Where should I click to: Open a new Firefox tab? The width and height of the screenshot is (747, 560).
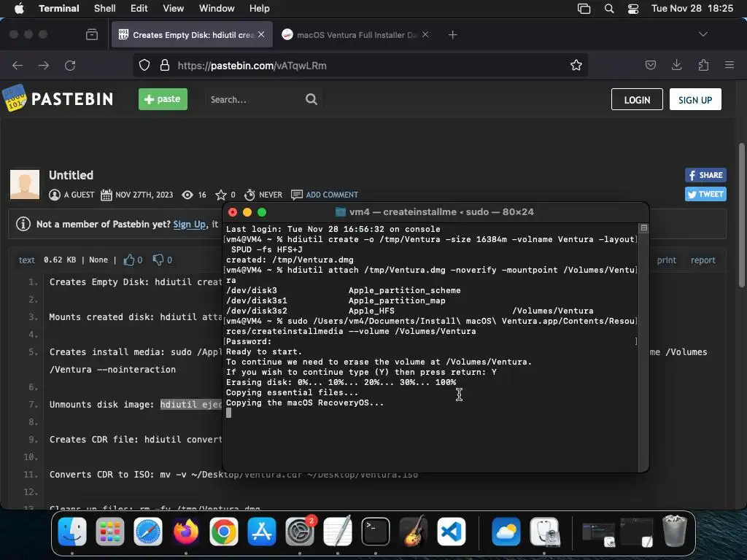(x=452, y=35)
